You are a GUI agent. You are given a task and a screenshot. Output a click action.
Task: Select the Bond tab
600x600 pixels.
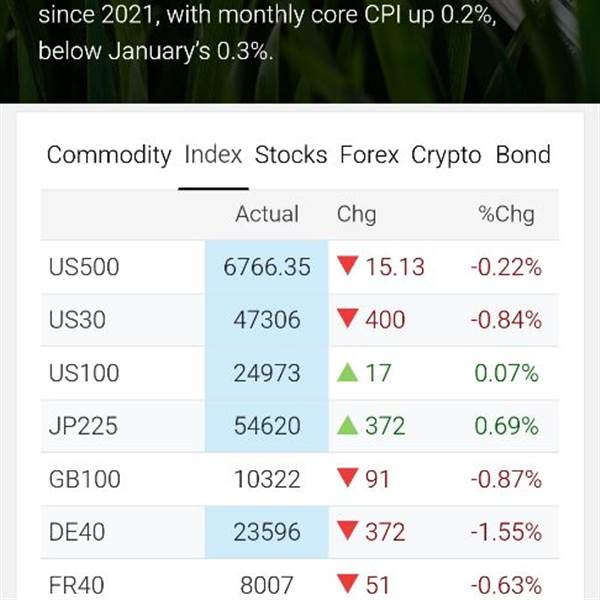pyautogui.click(x=523, y=155)
